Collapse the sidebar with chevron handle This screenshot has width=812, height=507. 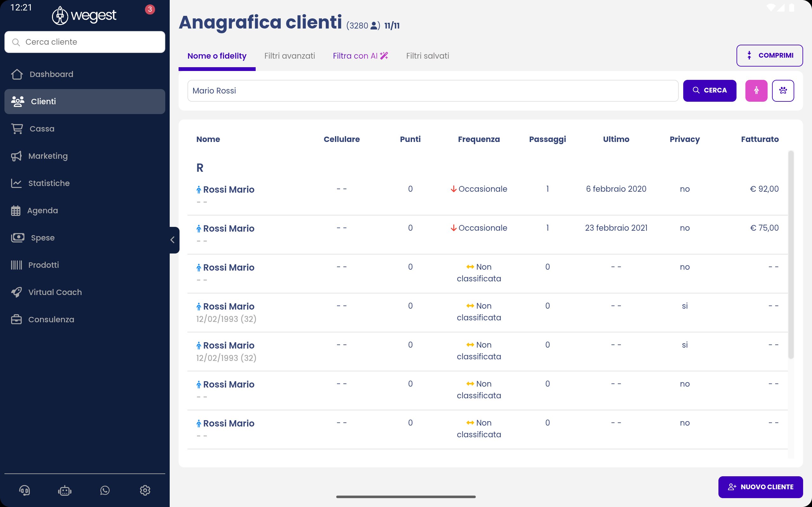point(173,240)
